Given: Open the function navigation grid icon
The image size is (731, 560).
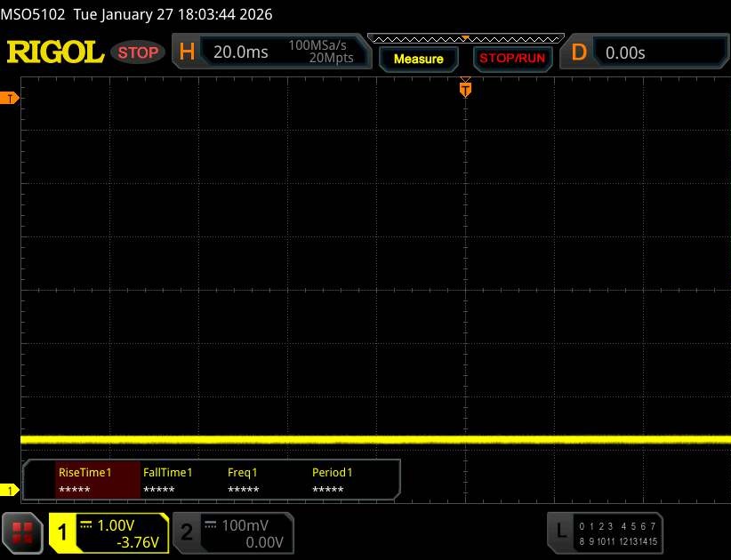Looking at the screenshot, I should [x=24, y=532].
